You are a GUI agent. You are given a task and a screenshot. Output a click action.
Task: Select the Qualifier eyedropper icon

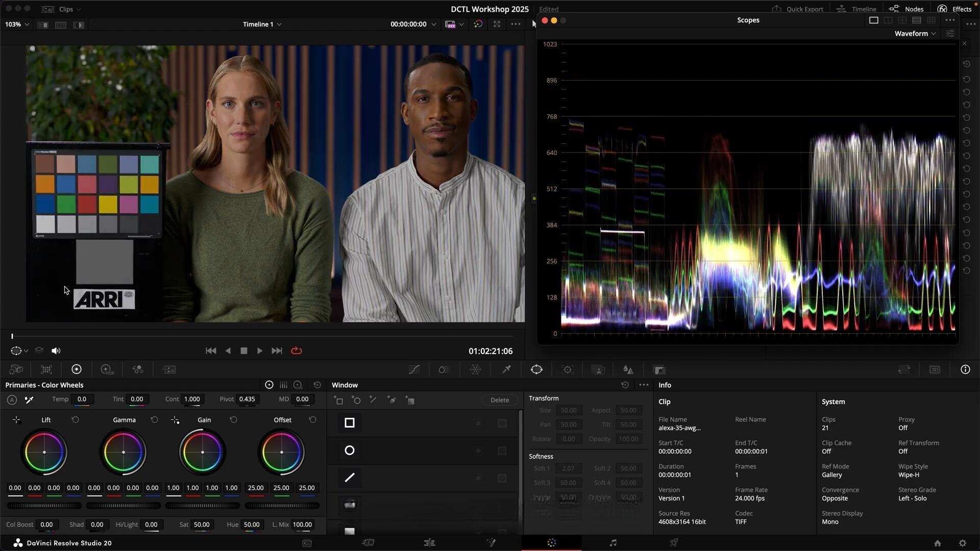(x=506, y=370)
